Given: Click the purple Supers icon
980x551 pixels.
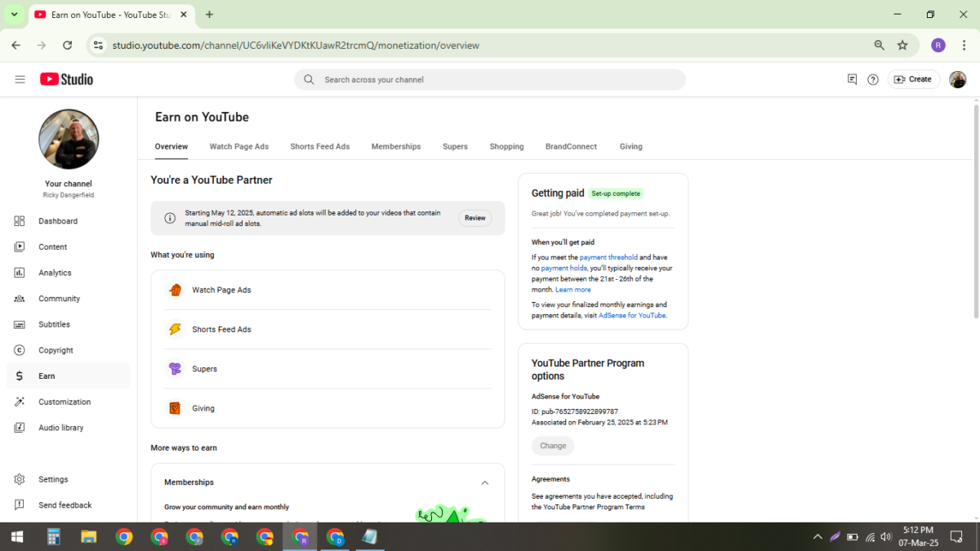Looking at the screenshot, I should click(x=175, y=369).
